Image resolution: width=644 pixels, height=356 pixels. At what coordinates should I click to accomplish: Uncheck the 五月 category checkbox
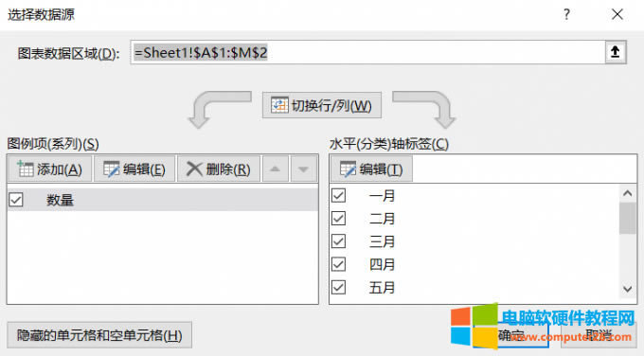pyautogui.click(x=338, y=288)
